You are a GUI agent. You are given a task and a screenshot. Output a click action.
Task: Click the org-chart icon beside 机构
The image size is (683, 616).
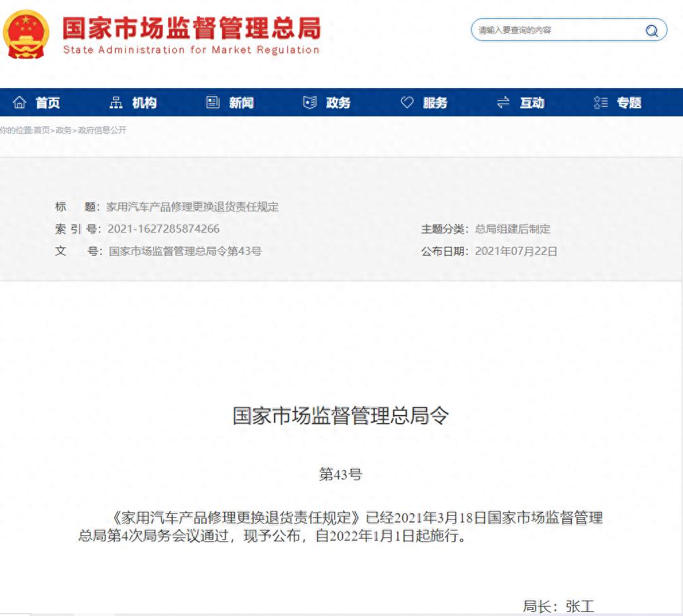click(116, 102)
